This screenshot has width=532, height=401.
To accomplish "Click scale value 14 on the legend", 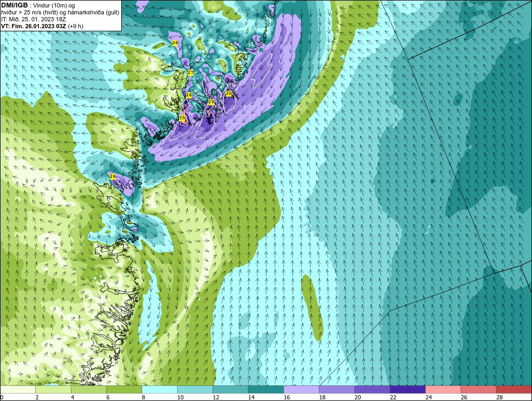I will [252, 397].
